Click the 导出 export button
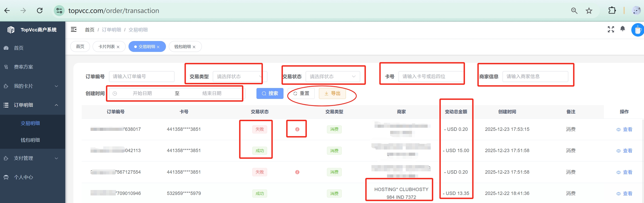644x203 pixels. point(332,93)
